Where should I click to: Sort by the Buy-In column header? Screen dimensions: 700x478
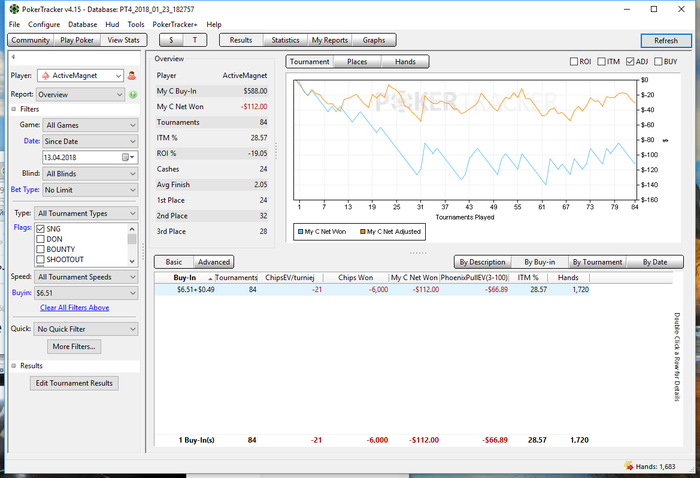[x=184, y=278]
